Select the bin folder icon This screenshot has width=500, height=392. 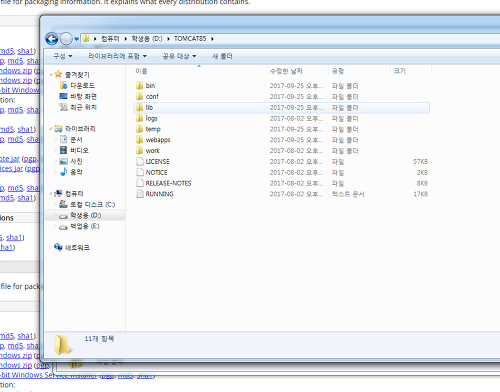140,86
